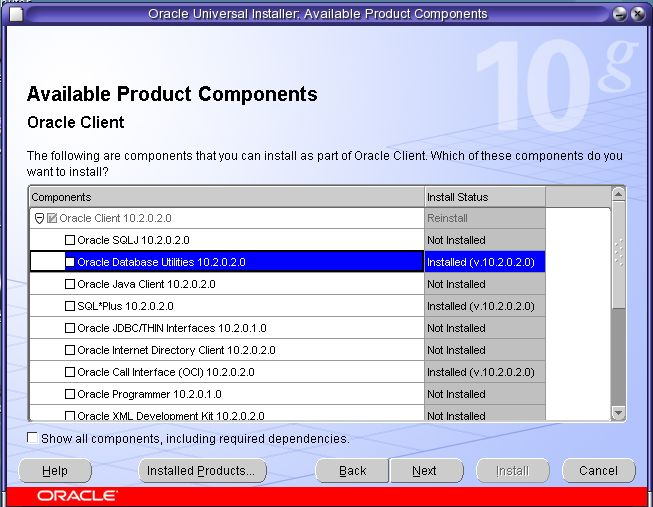Select the Oracle Java Client 10.2.0.2.0 text

coord(146,284)
